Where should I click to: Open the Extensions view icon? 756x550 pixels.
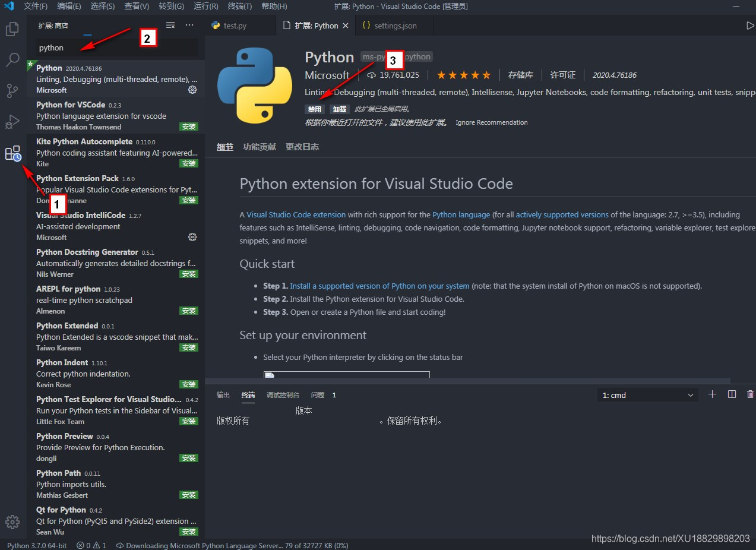click(x=13, y=154)
